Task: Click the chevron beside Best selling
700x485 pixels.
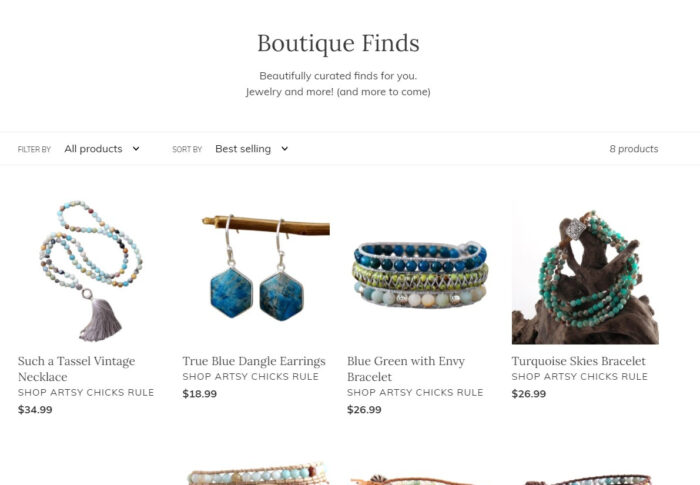Action: 284,149
